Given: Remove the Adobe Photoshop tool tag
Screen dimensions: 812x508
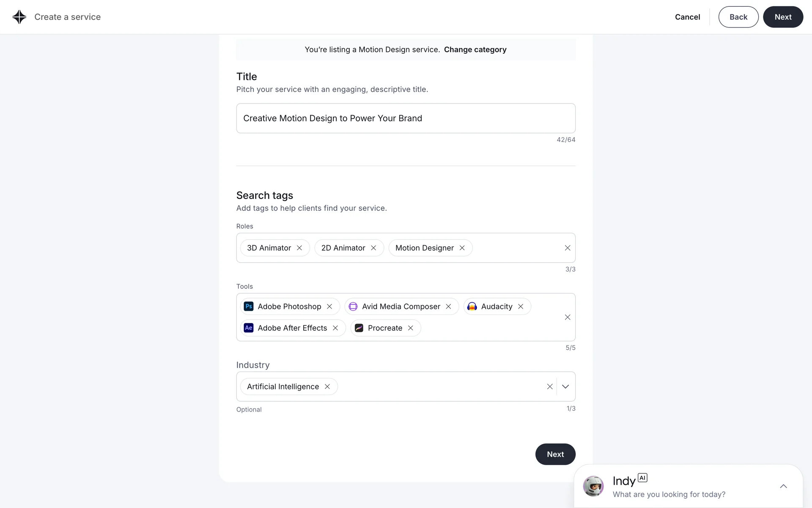Looking at the screenshot, I should pos(329,306).
